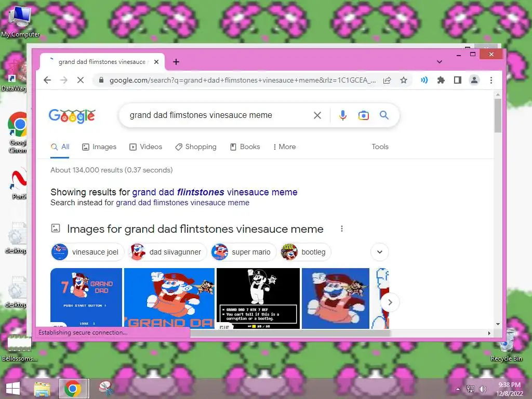Stop page loading with the X button
This screenshot has height=399, width=532.
(x=81, y=80)
